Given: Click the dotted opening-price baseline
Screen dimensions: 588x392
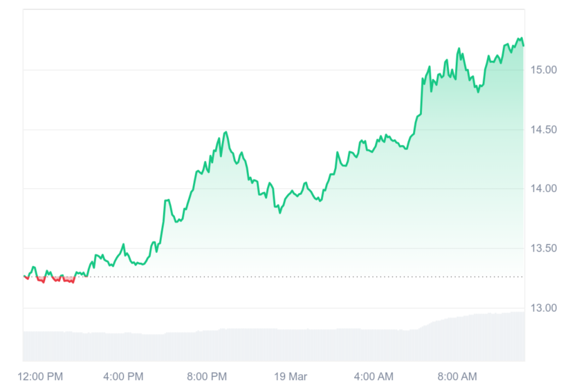Looking at the screenshot, I should [x=274, y=277].
